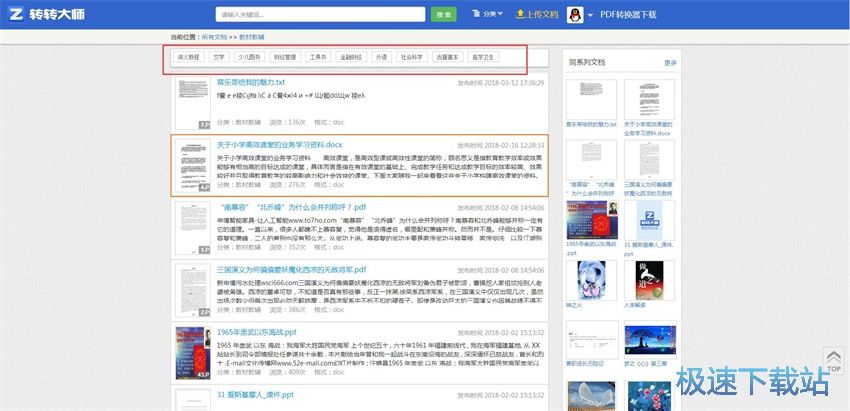Click the 教材教辅 breadcrumb link
Screen dimensions: 850x411
click(x=252, y=37)
